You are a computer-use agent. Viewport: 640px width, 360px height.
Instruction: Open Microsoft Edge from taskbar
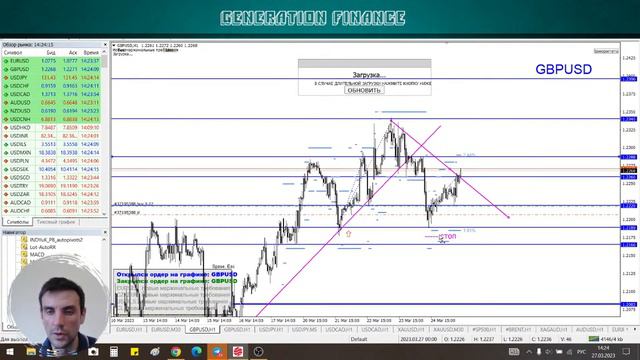(x=197, y=351)
